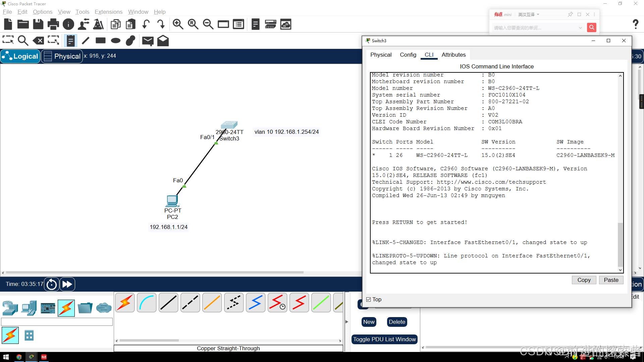This screenshot has height=362, width=644.
Task: Fast forward time button
Action: (x=67, y=284)
